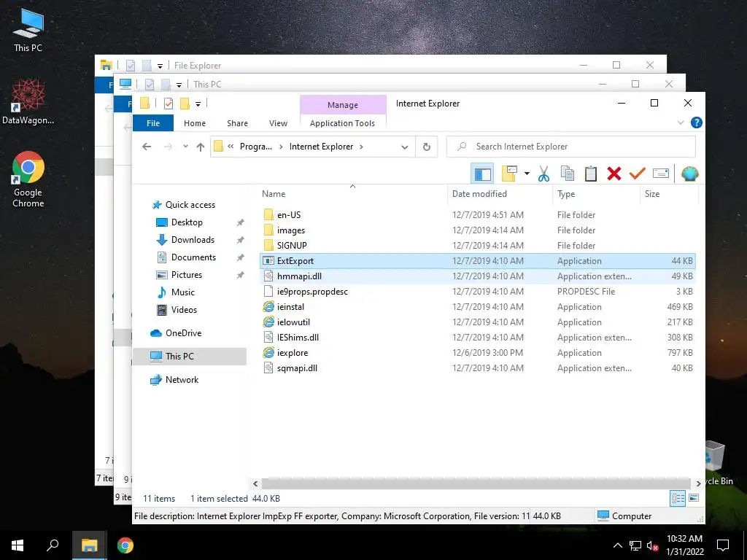This screenshot has width=747, height=560.
Task: Open the folder options toolbar icon
Action: (x=509, y=174)
